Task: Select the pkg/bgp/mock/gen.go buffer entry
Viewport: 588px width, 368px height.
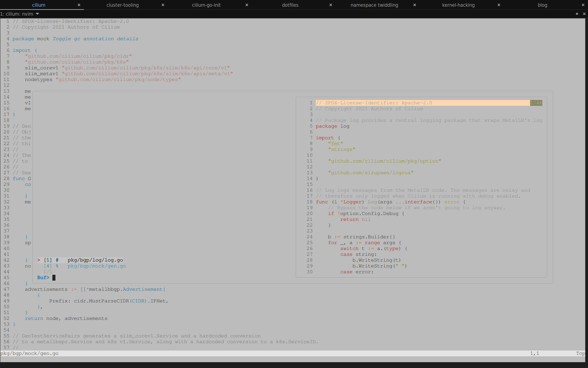Action: [x=96, y=266]
